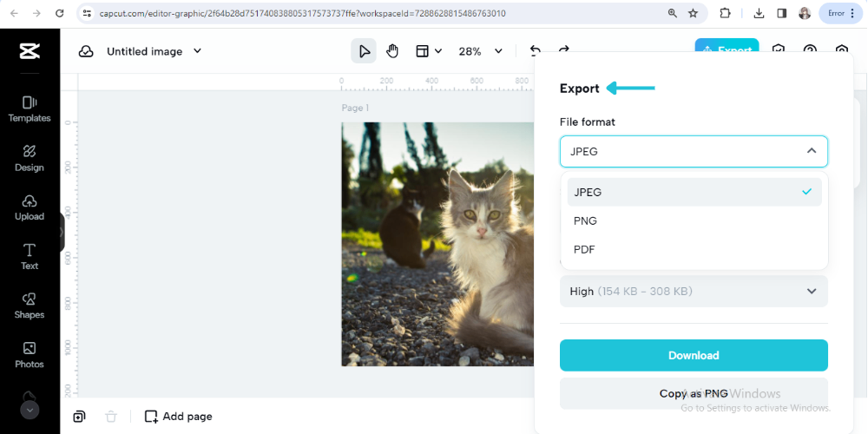The width and height of the screenshot is (868, 434).
Task: Open the Design panel
Action: 30,158
